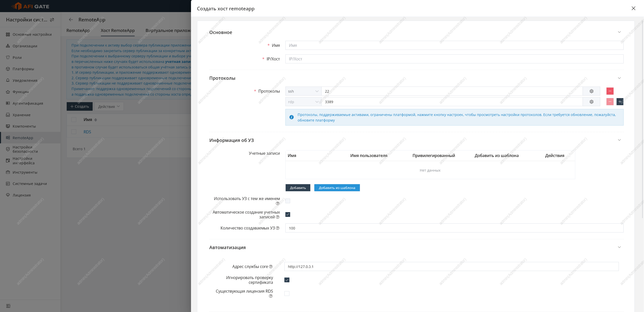The height and width of the screenshot is (312, 644).
Task: Open settings gear for rdp protocol
Action: coord(591,102)
